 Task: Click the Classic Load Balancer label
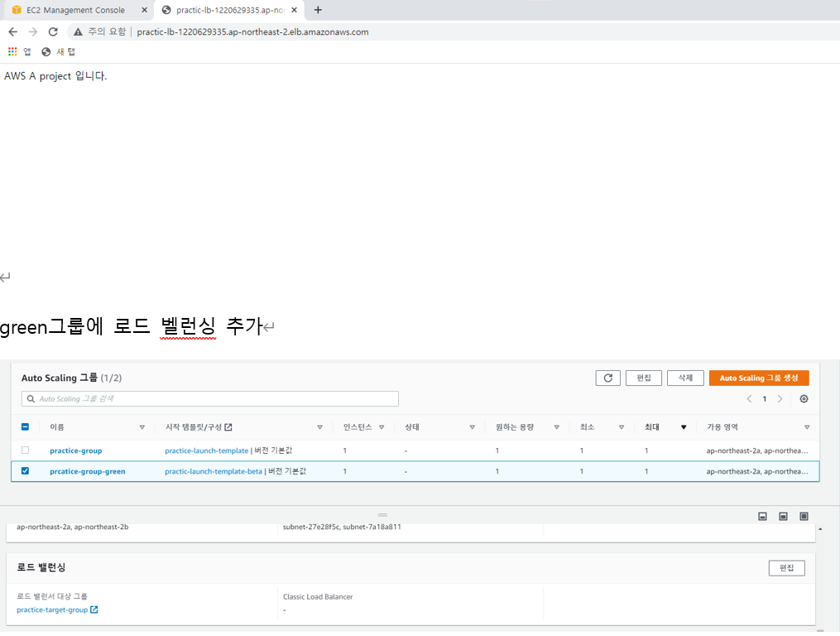click(x=318, y=597)
